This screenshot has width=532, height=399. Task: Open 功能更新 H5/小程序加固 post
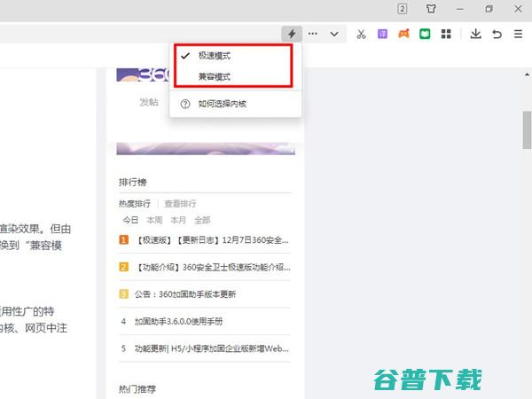(x=212, y=348)
